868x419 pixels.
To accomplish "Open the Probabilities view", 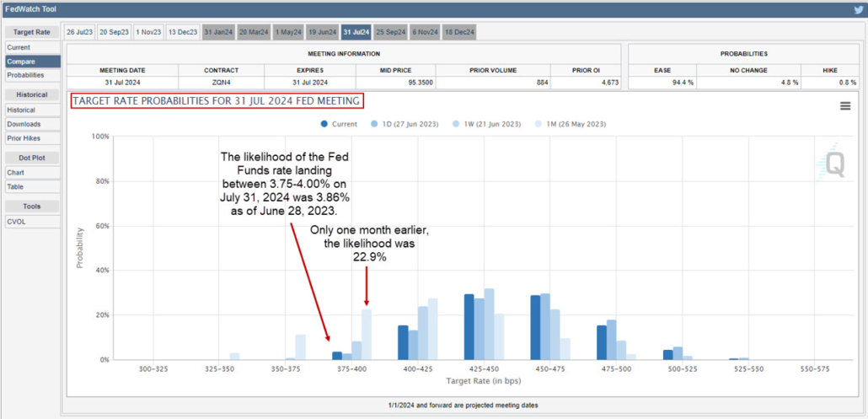I will (33, 75).
